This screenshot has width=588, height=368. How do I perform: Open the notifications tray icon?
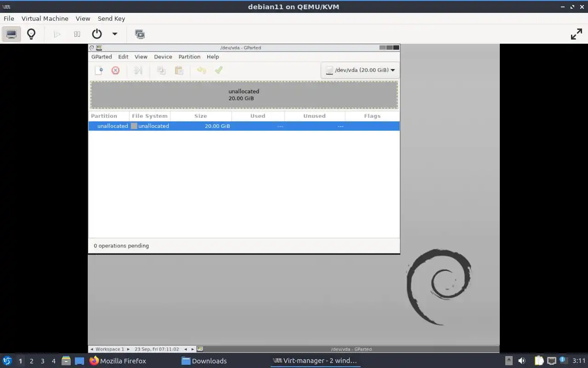563,361
